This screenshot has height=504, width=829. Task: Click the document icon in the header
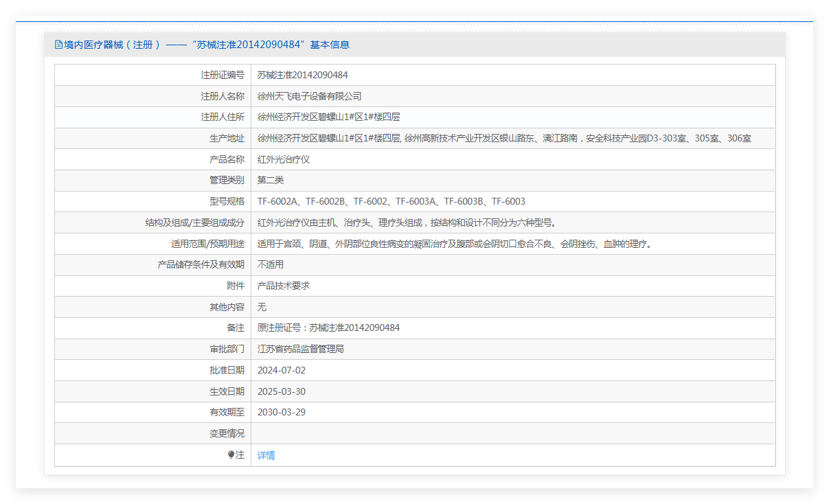click(58, 45)
